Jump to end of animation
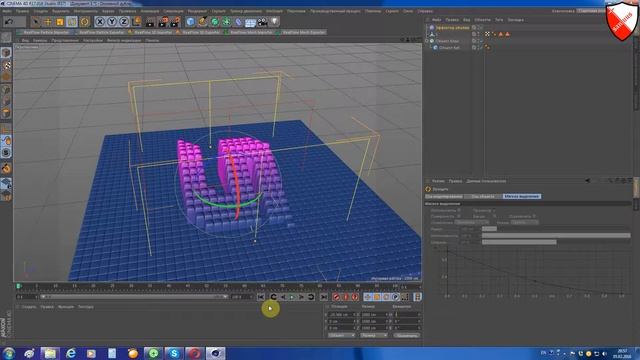The width and height of the screenshot is (640, 360). point(324,297)
